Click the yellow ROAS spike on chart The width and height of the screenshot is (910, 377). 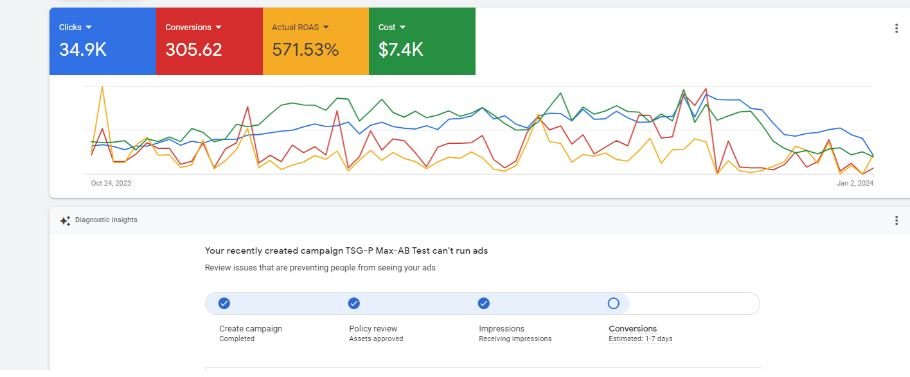[102, 88]
